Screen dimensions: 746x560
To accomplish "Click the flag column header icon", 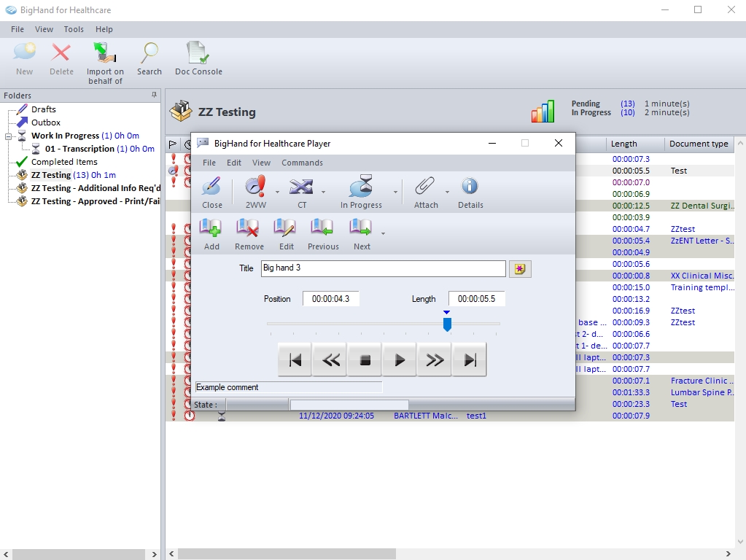I will coord(173,144).
